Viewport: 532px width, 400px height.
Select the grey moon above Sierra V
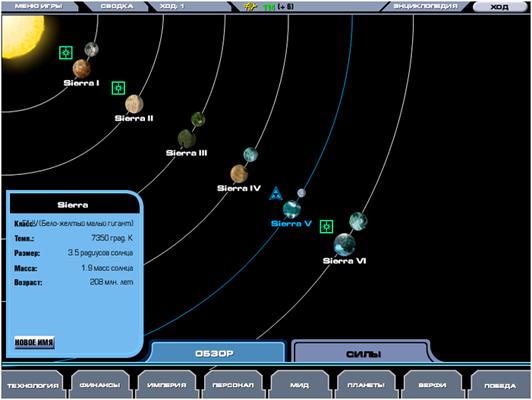pyautogui.click(x=301, y=193)
